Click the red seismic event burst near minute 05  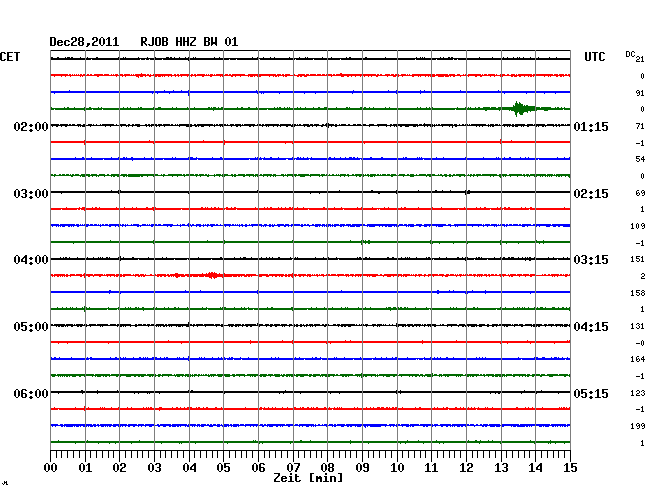click(x=213, y=275)
